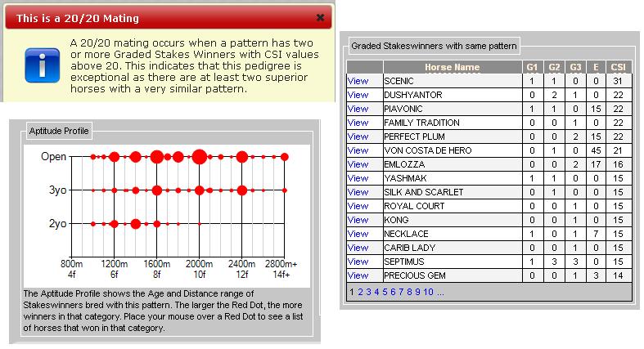Click the largest Open dot at 2000m
This screenshot has width=644, height=349.
click(x=200, y=157)
